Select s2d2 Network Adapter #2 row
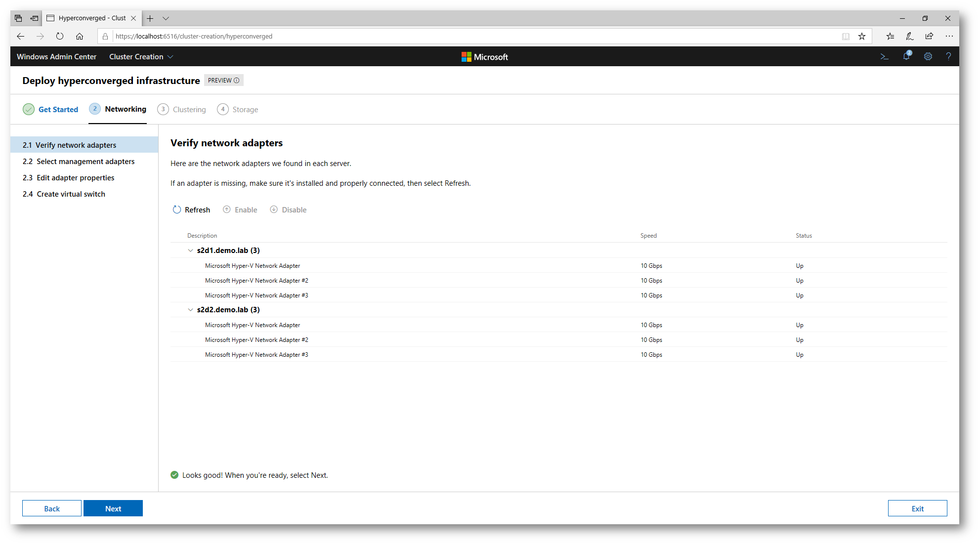Image resolution: width=980 pixels, height=545 pixels. [558, 339]
